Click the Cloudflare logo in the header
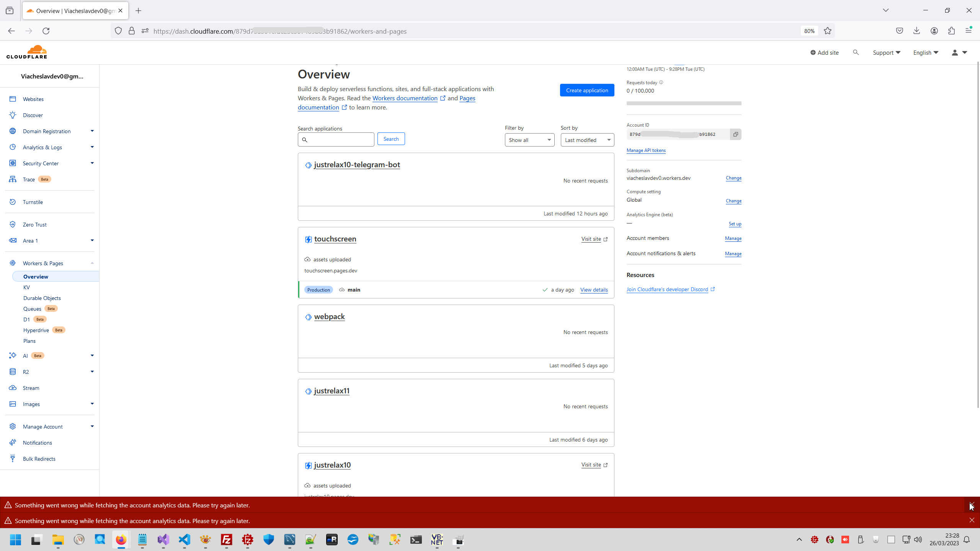 click(x=26, y=51)
